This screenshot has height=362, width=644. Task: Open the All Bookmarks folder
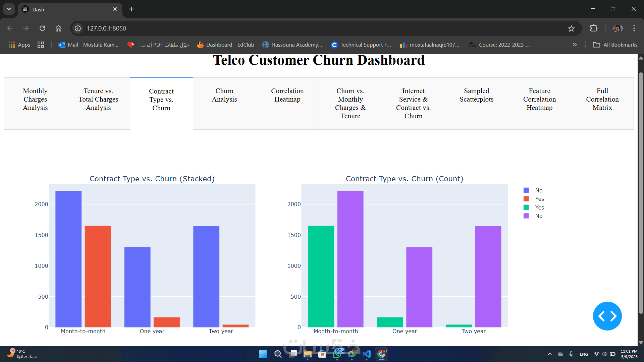click(x=615, y=45)
